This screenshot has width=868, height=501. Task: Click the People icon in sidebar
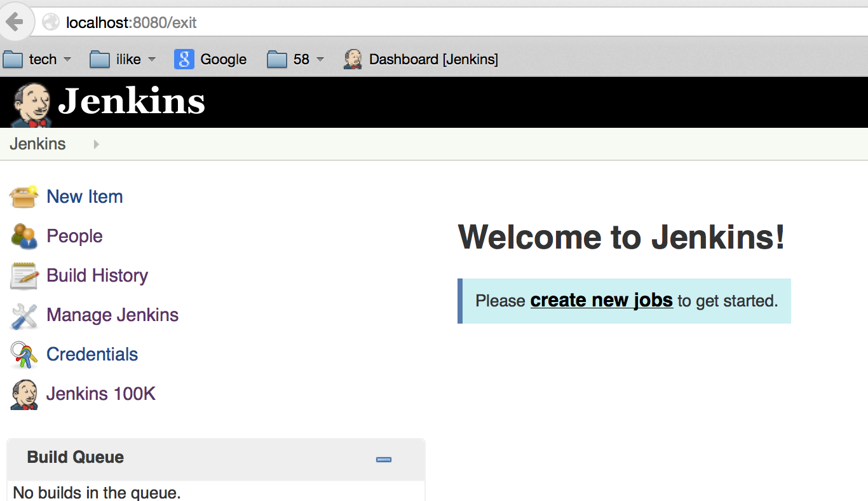(24, 236)
